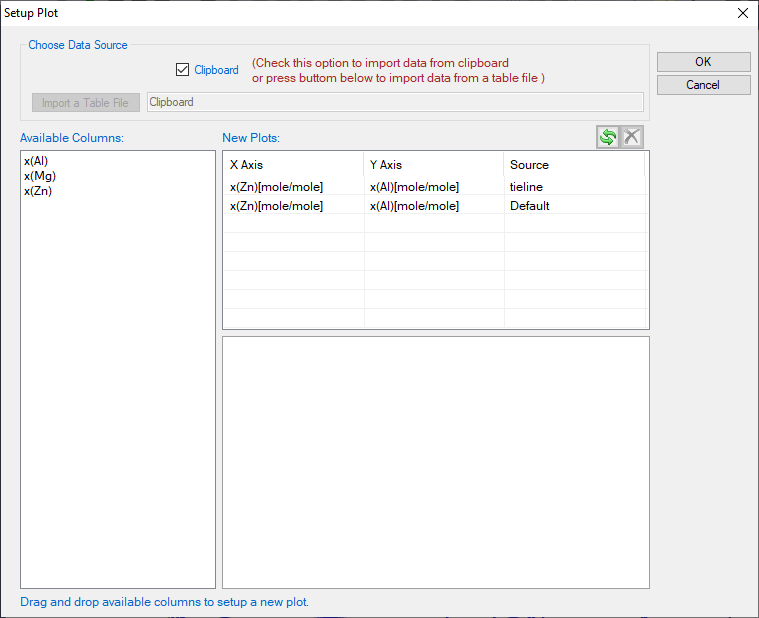Click the Y Axis column header

click(x=432, y=165)
